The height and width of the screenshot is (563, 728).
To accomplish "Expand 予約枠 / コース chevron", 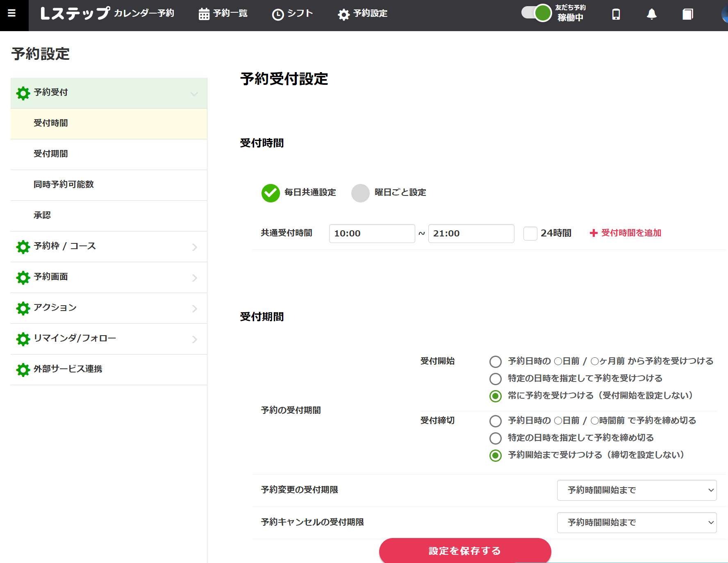I will [195, 247].
